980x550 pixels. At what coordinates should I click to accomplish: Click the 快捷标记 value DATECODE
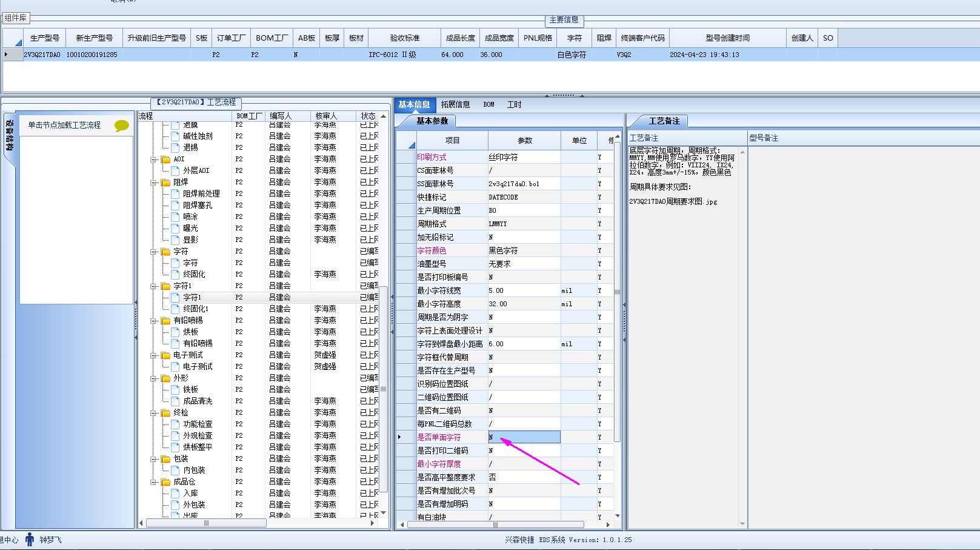coord(524,197)
